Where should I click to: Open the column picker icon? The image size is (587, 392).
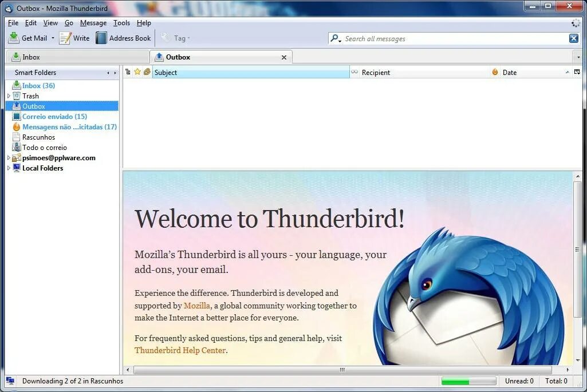(x=577, y=72)
